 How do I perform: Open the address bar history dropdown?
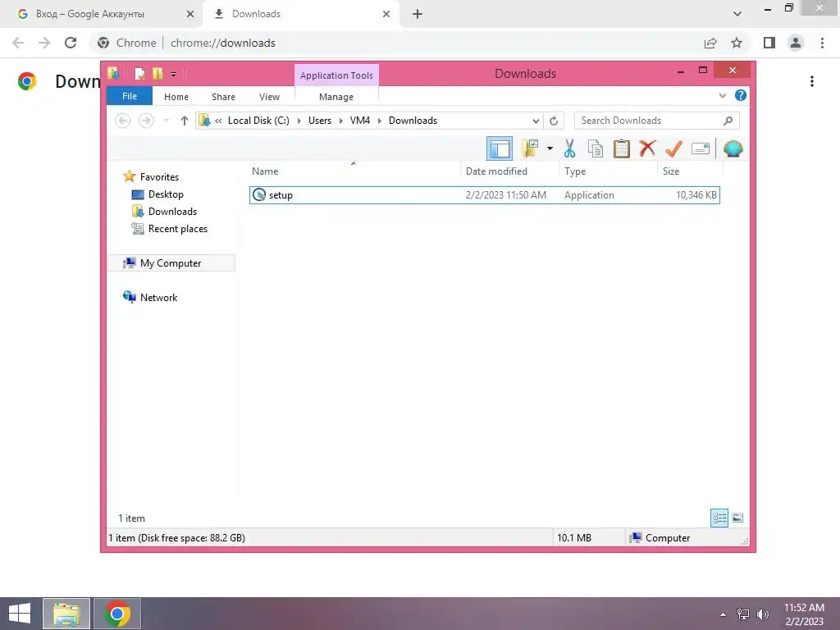click(535, 121)
